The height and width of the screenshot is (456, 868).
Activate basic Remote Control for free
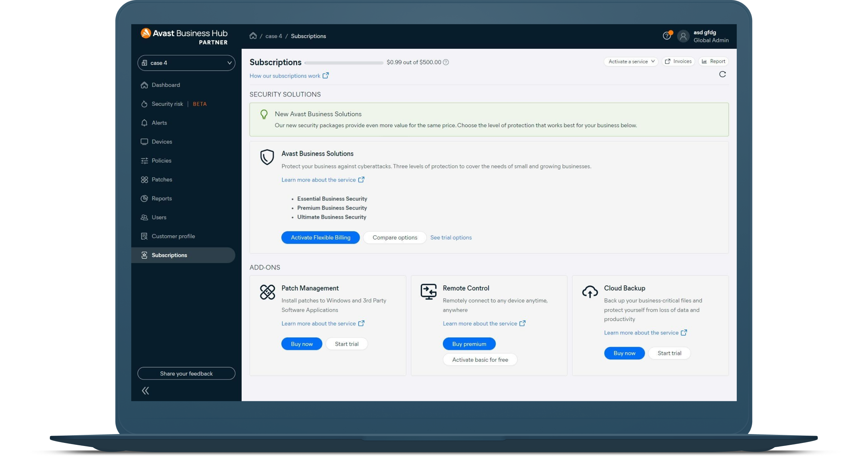pos(480,359)
